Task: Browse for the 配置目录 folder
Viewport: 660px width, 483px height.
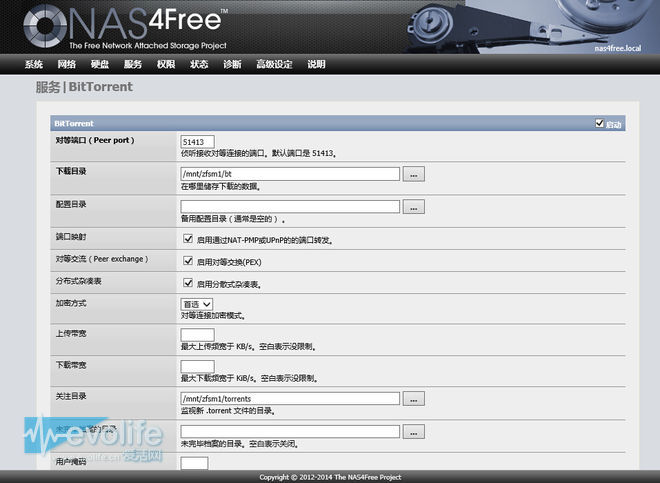Action: [413, 207]
